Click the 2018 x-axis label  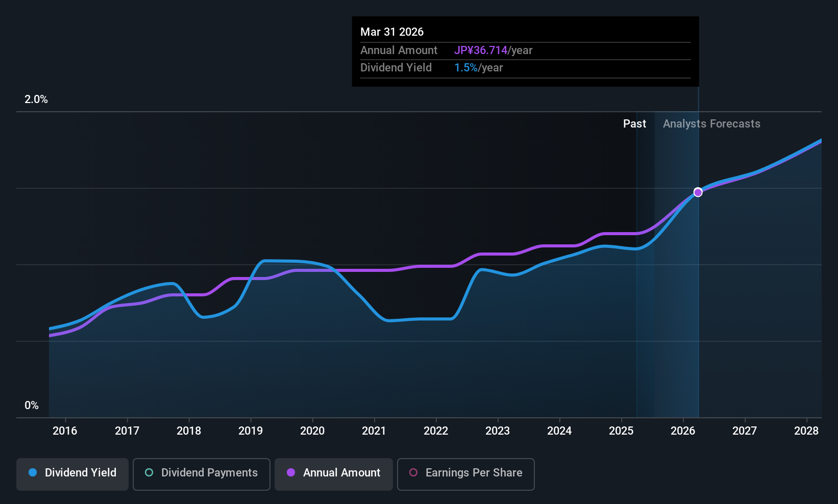189,431
